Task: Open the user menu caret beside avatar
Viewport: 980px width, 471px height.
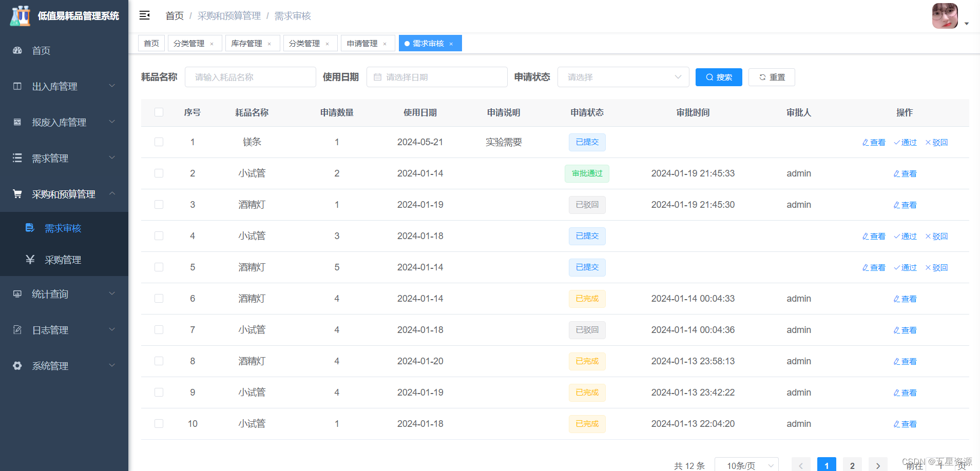Action: (x=967, y=24)
